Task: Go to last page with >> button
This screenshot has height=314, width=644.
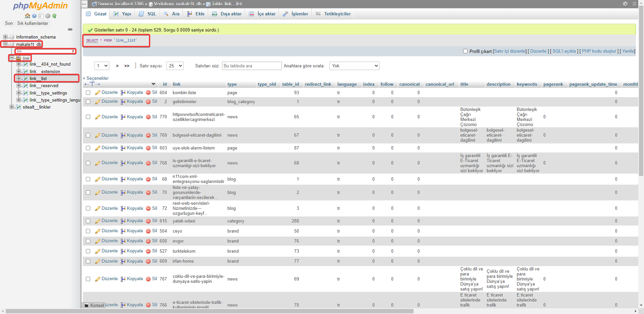Action: tap(127, 66)
